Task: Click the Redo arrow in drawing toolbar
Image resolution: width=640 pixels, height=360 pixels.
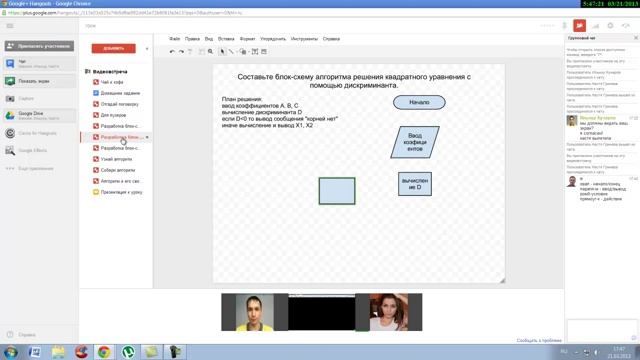Action: click(181, 52)
